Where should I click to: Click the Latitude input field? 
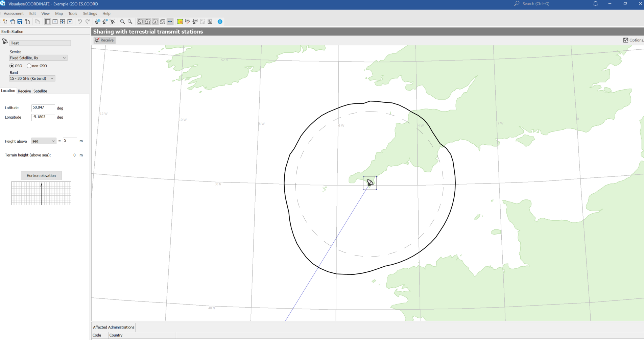click(43, 108)
